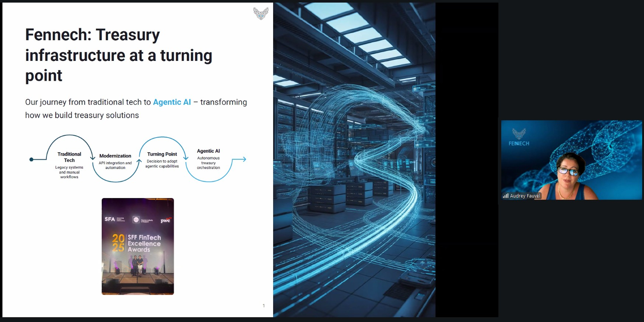Click Autonomous treasury orchestration description
The height and width of the screenshot is (322, 644).
pos(208,163)
